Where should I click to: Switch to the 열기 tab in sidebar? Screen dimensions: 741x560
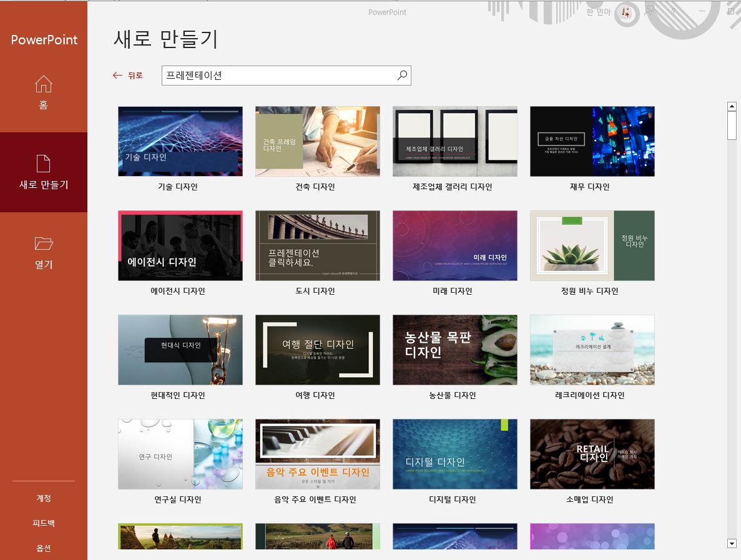pos(43,253)
